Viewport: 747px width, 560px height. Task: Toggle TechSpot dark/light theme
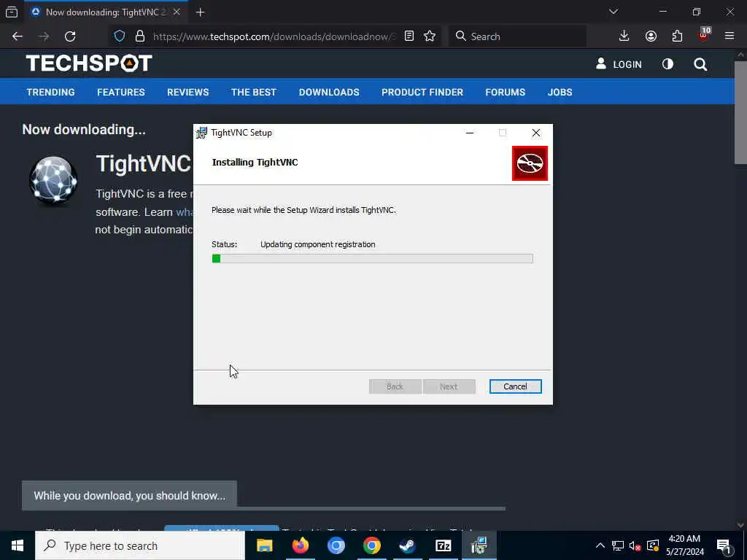[x=668, y=64]
